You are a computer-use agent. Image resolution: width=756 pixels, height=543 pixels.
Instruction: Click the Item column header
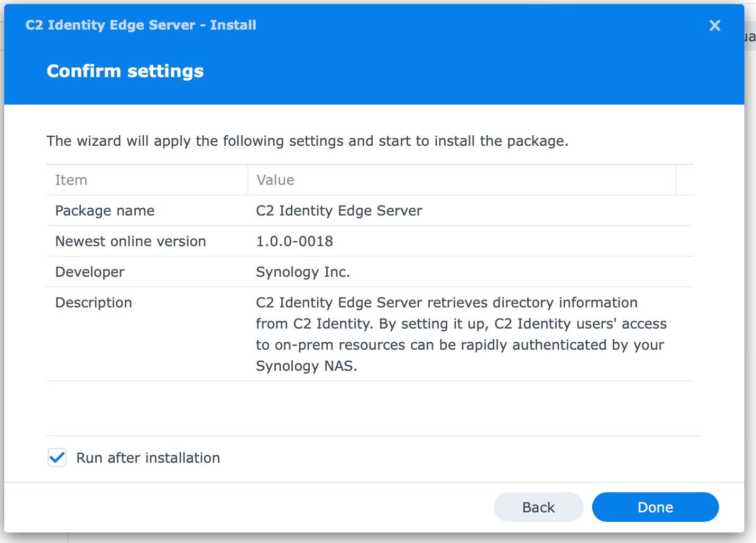click(x=147, y=180)
